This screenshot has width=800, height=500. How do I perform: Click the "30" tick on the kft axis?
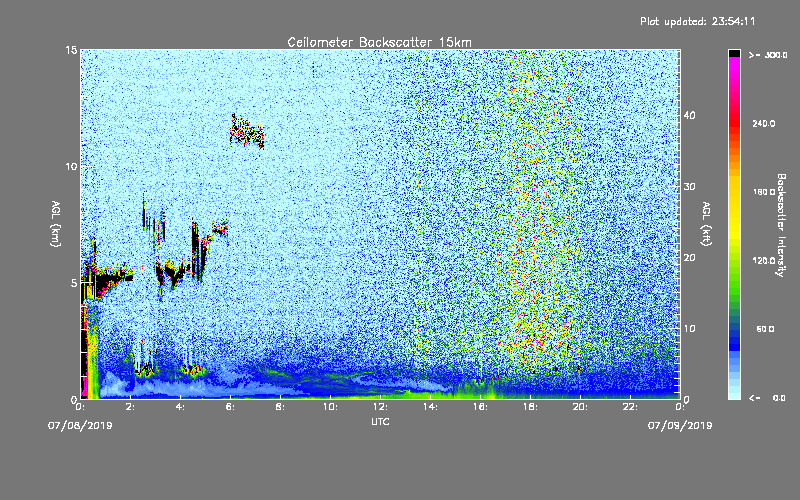tap(689, 187)
